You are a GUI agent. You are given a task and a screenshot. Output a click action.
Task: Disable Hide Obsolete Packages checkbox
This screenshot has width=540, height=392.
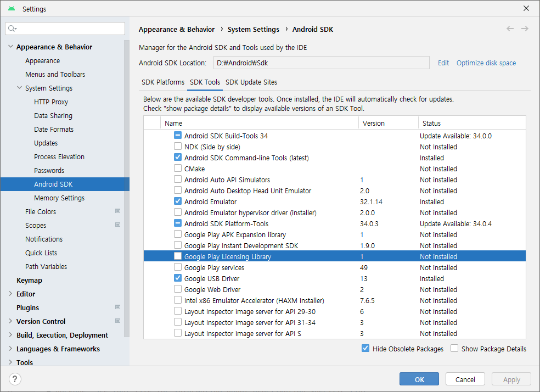tap(365, 348)
